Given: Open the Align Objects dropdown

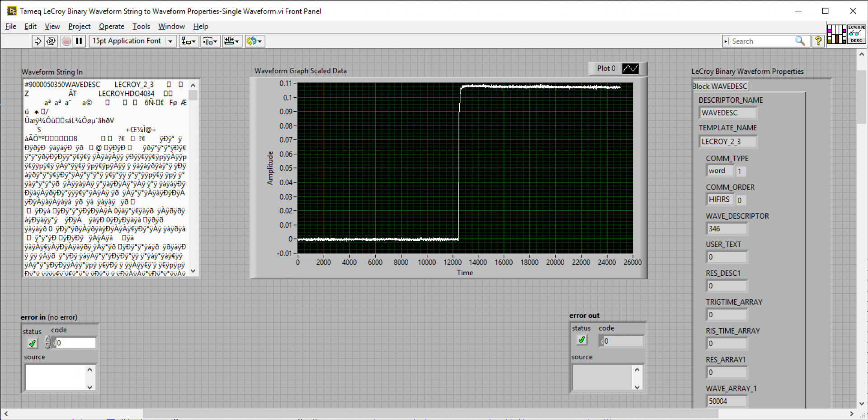Looking at the screenshot, I should click(189, 41).
